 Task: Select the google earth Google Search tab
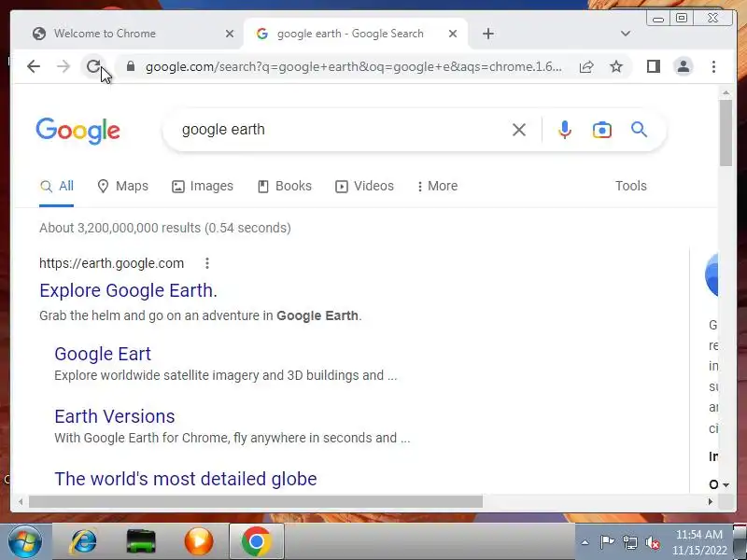tap(353, 34)
